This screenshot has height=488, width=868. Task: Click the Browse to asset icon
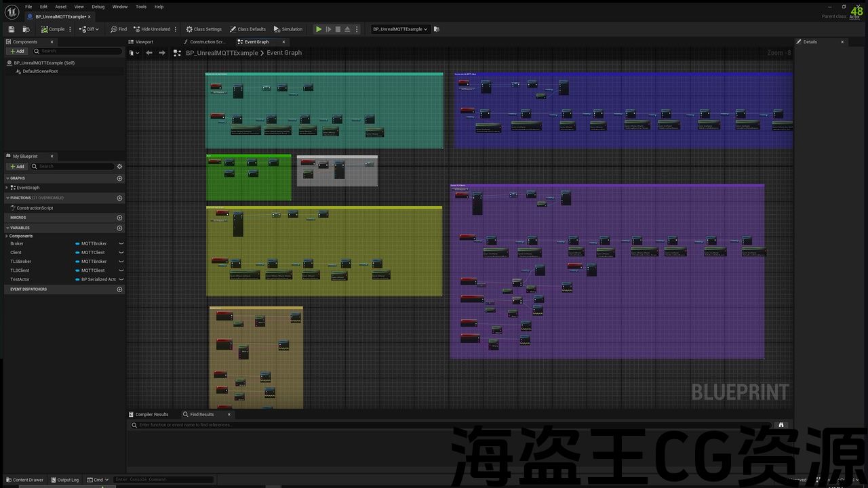26,29
